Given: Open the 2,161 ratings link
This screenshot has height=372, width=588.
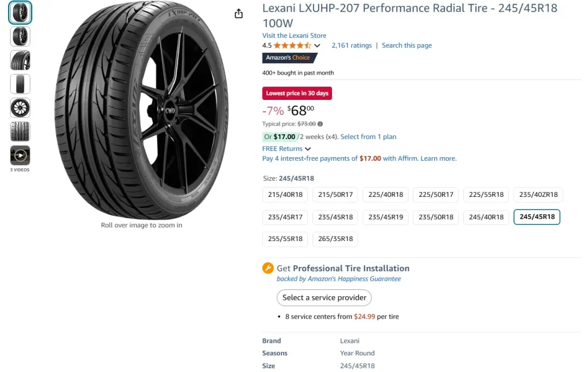Looking at the screenshot, I should [x=351, y=45].
